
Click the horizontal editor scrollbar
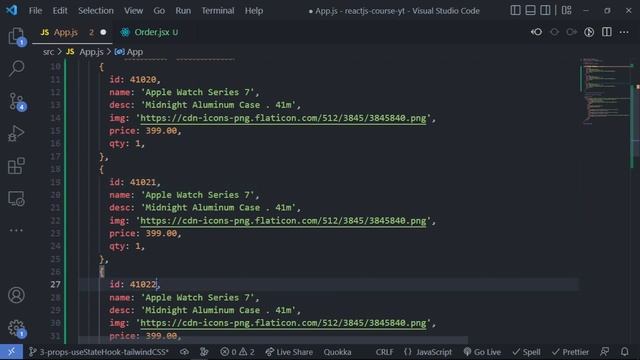coord(273,340)
